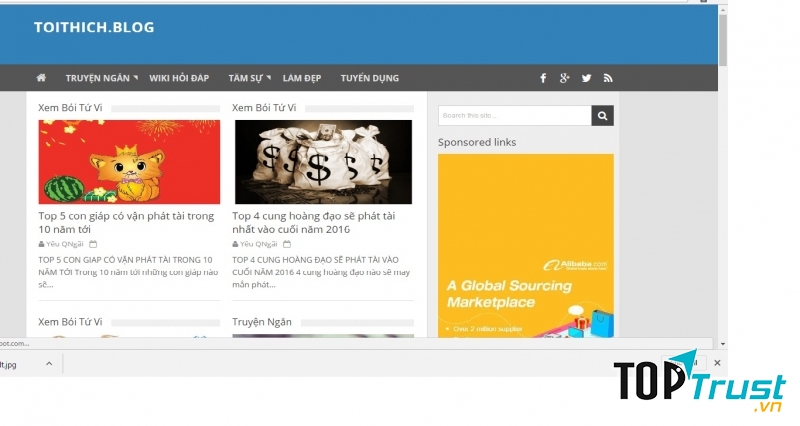This screenshot has height=426, width=800.
Task: Open the Tuyển Dụng menu item
Action: tap(369, 78)
